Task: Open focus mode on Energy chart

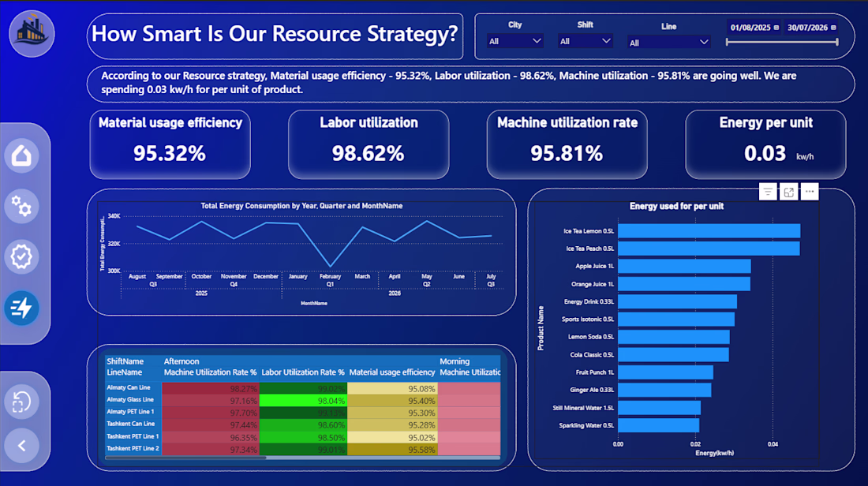Action: pos(789,192)
